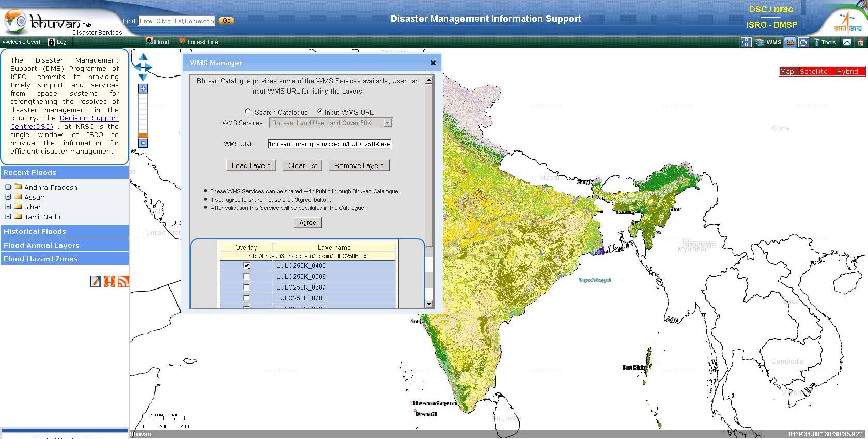Click the Load Layers button

(251, 165)
